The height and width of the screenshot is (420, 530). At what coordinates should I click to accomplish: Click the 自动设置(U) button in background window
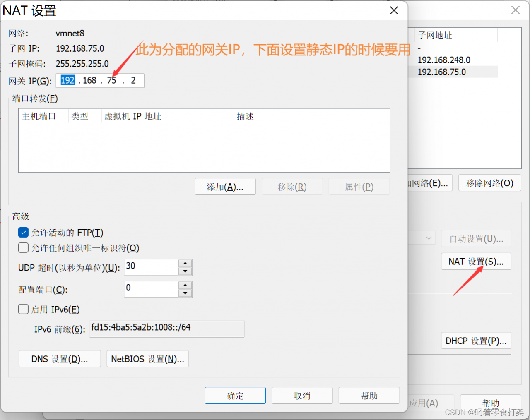(476, 239)
